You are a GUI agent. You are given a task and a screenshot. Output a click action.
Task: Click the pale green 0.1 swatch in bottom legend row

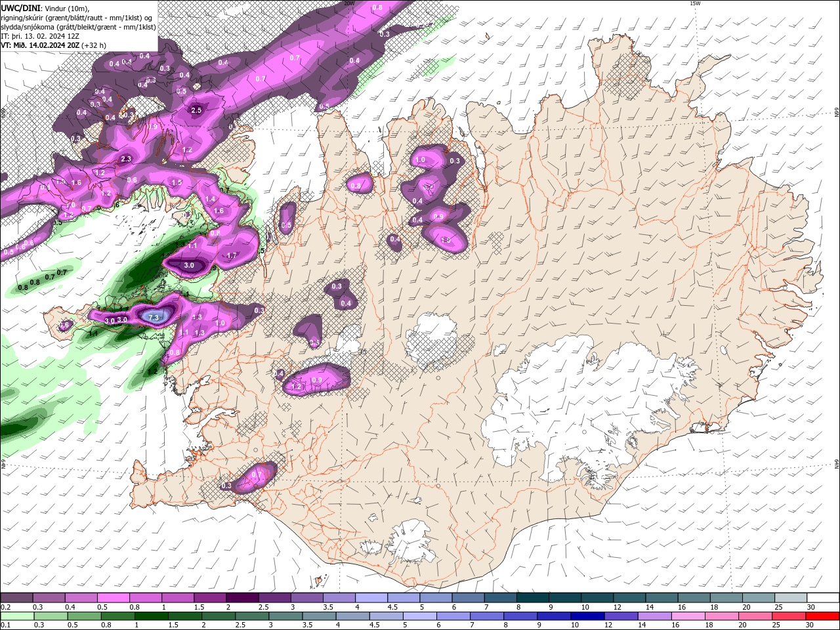point(17,616)
